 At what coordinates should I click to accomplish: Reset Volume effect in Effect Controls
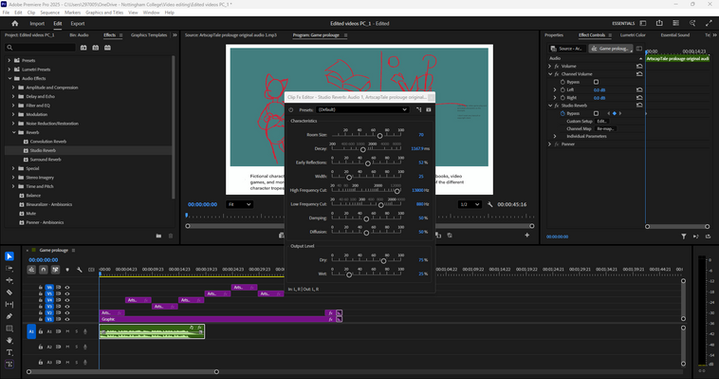[x=639, y=66]
